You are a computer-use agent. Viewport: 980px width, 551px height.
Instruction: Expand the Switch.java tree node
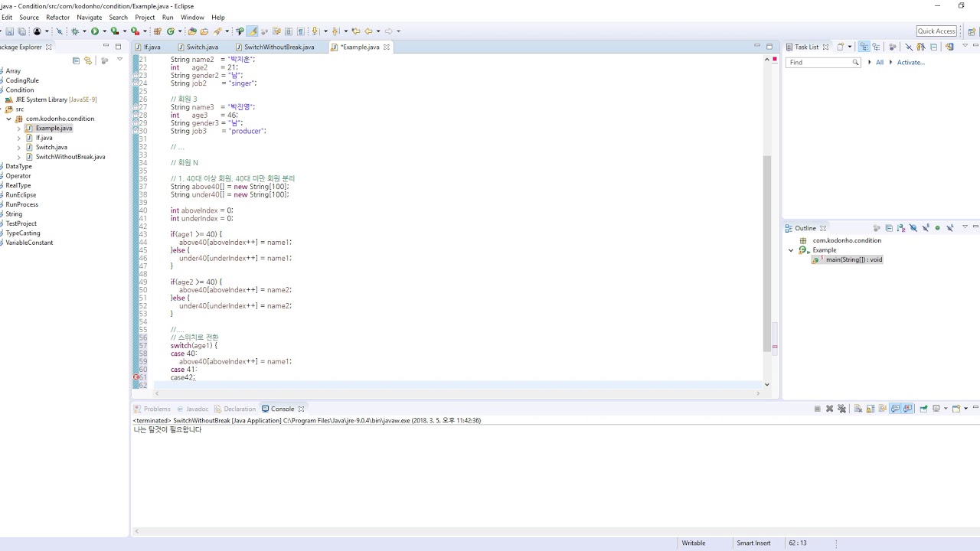point(19,148)
